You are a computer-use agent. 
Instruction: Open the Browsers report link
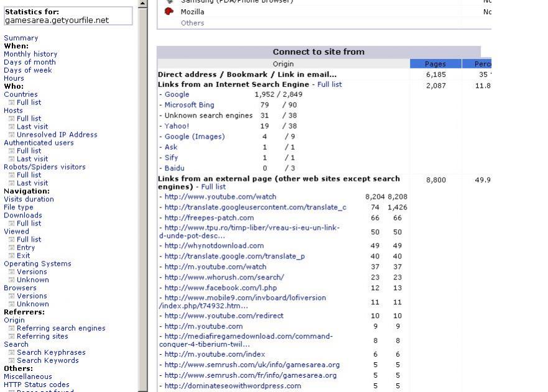(x=20, y=288)
